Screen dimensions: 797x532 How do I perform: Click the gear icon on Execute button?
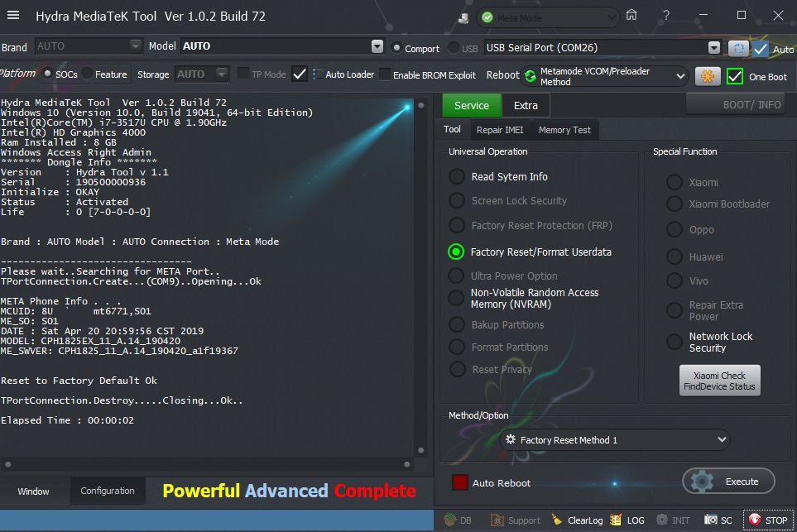coord(702,482)
